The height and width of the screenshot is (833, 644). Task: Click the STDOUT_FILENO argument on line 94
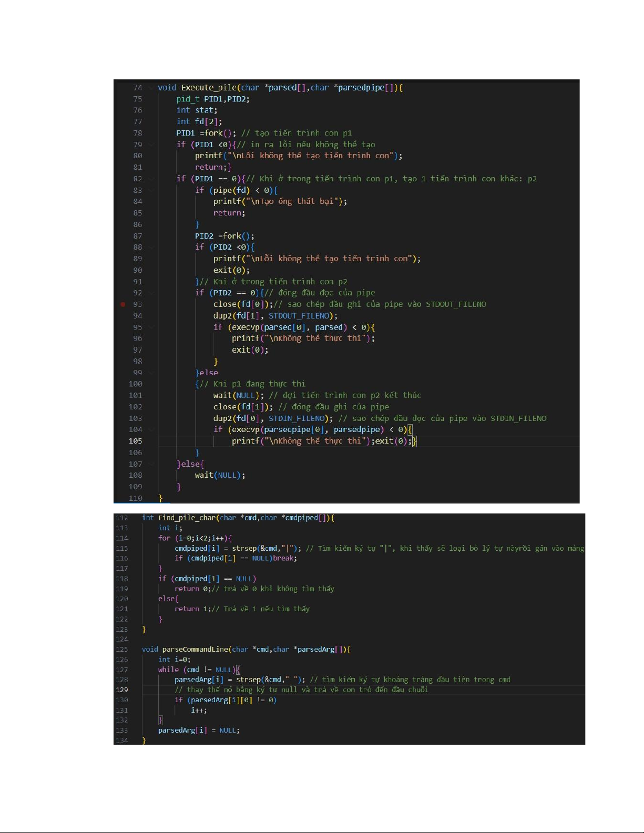pos(299,316)
